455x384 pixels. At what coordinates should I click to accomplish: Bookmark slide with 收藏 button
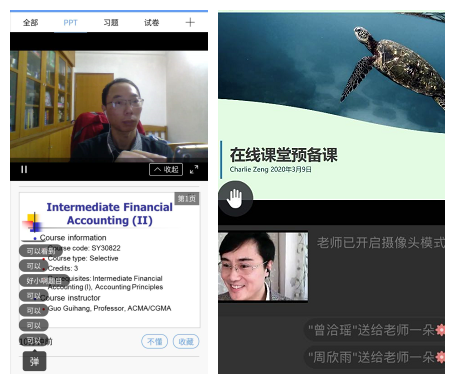click(x=186, y=341)
